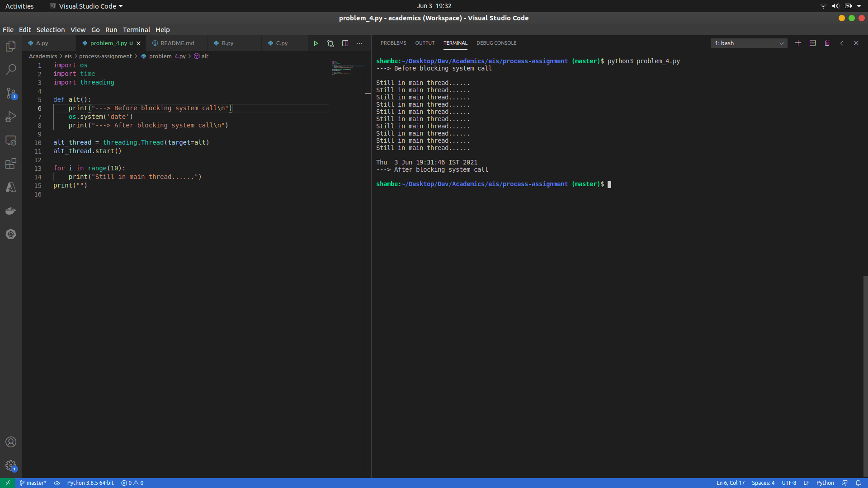Run Python file with play icon
The image size is (868, 488).
(316, 43)
